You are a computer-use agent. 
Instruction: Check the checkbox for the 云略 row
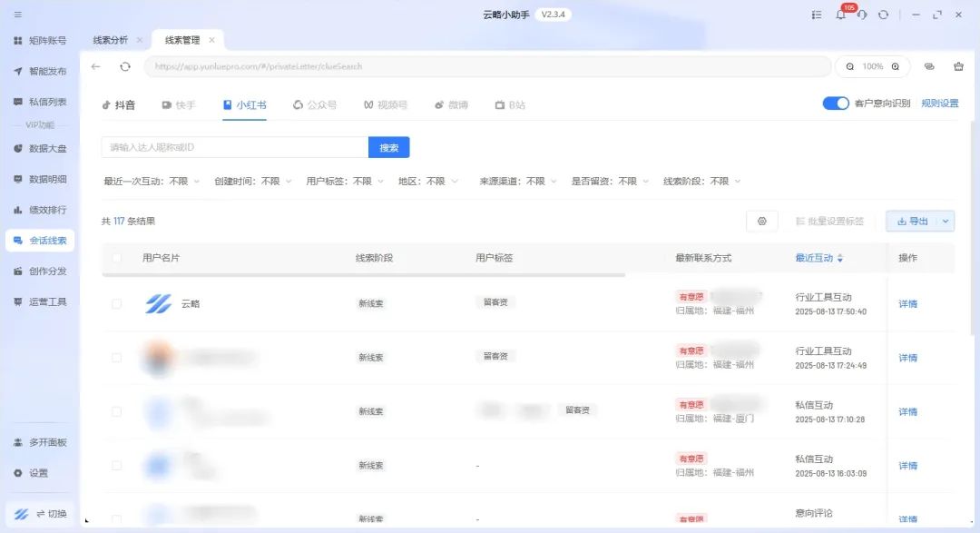coord(117,304)
